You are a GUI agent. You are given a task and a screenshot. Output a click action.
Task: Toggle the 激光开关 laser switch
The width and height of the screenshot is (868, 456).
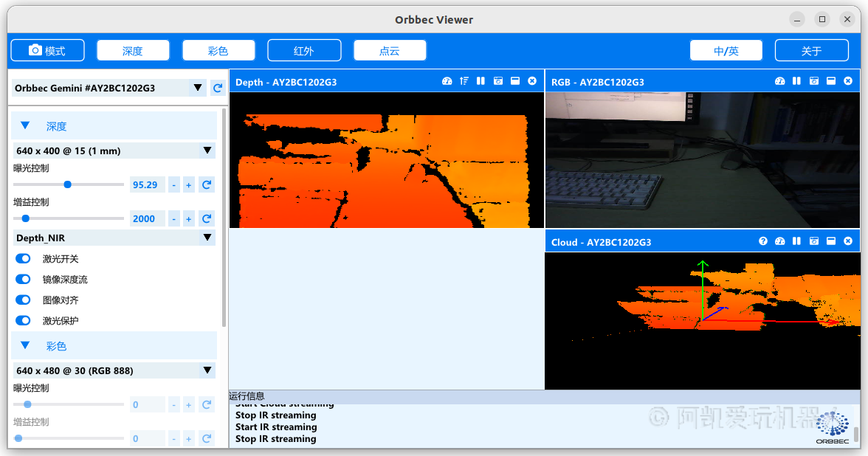(24, 258)
